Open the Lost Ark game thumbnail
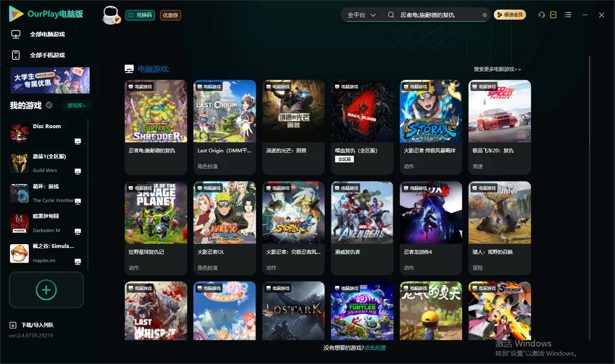Screen dimensions: 615x364 tap(293, 311)
